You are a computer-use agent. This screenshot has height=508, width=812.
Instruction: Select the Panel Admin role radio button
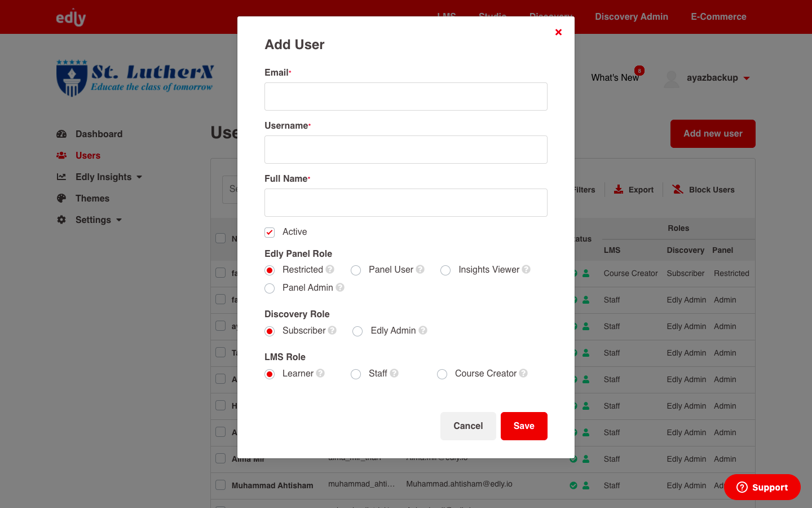pyautogui.click(x=270, y=288)
